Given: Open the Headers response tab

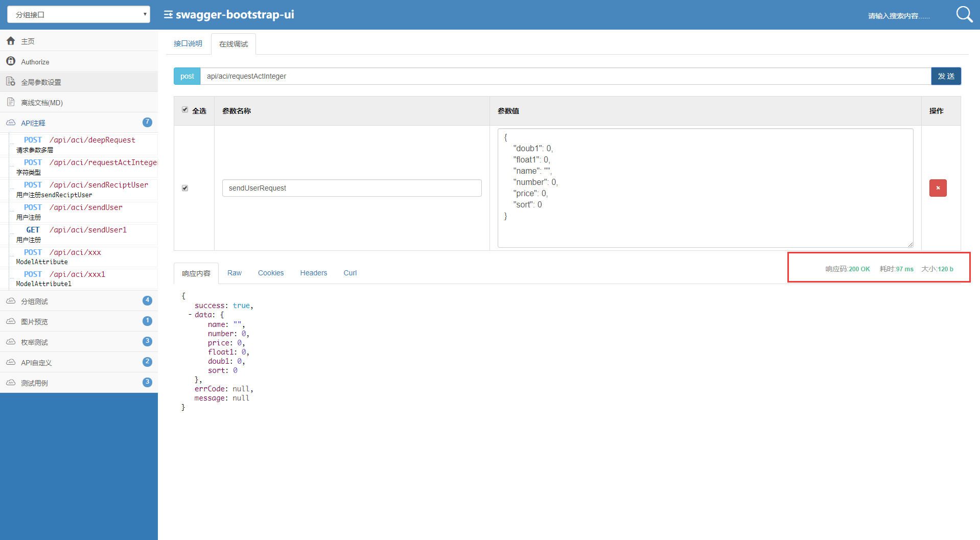Looking at the screenshot, I should tap(314, 273).
